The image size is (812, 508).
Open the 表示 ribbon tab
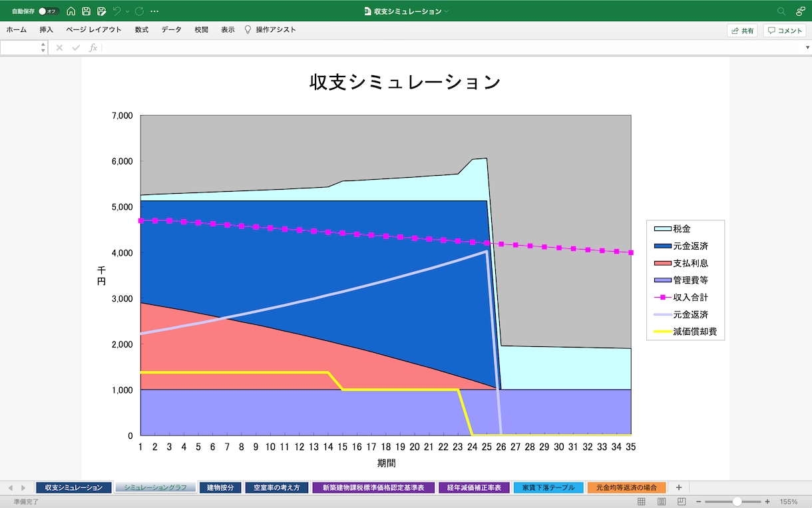[x=228, y=30]
